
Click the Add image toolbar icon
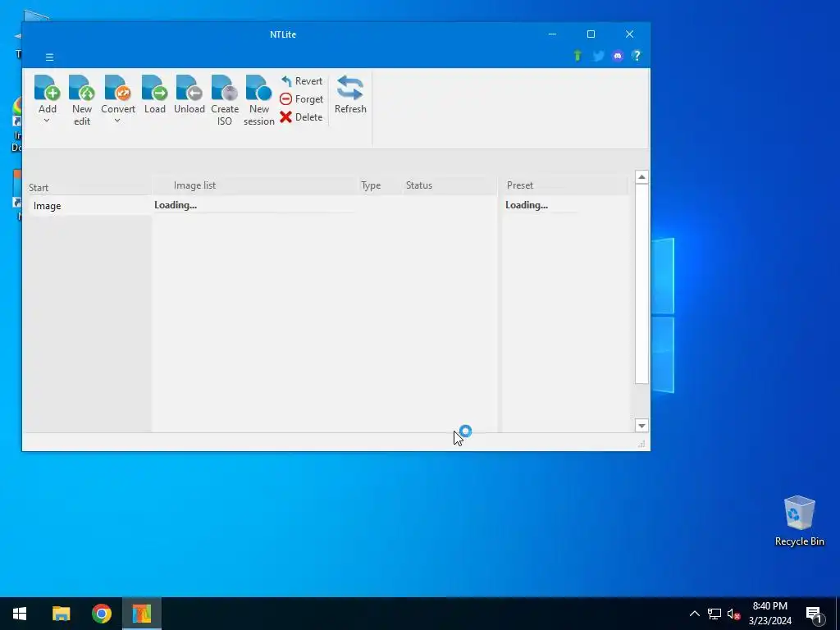(x=47, y=89)
